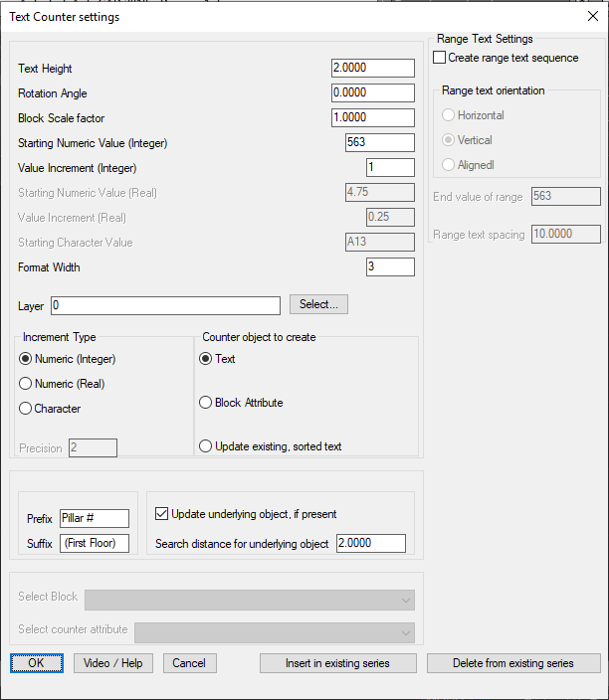Image resolution: width=609 pixels, height=700 pixels.
Task: Uncheck Update underlying object, if present
Action: click(x=163, y=514)
